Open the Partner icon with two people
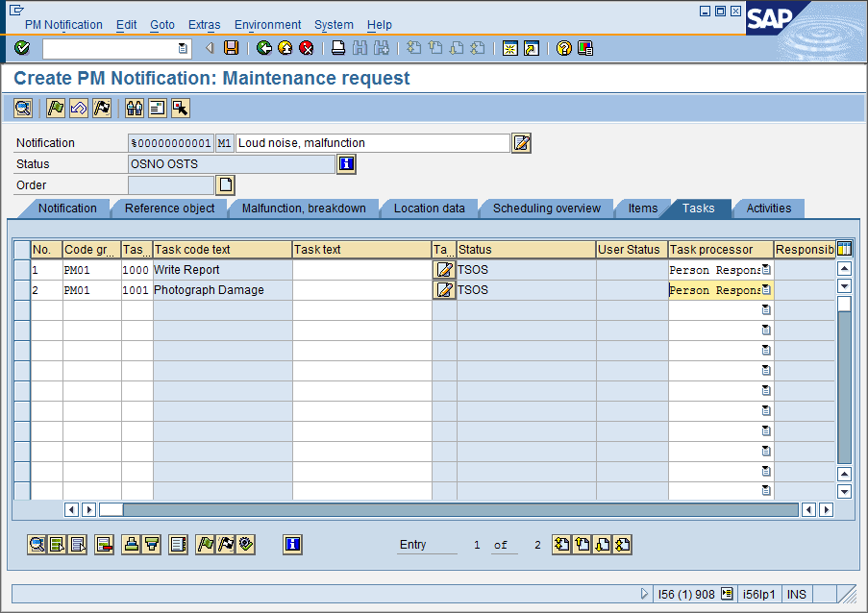 pyautogui.click(x=134, y=108)
